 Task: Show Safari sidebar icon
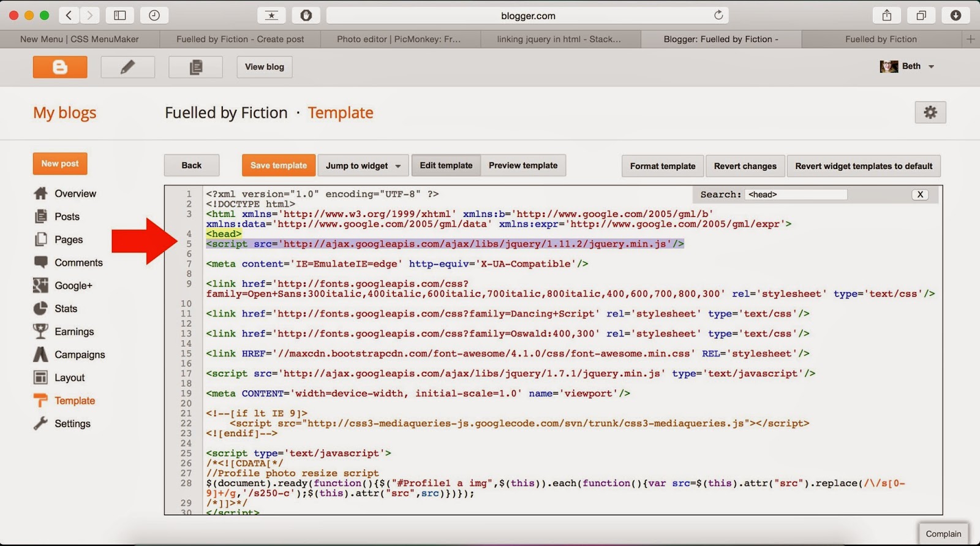[120, 15]
